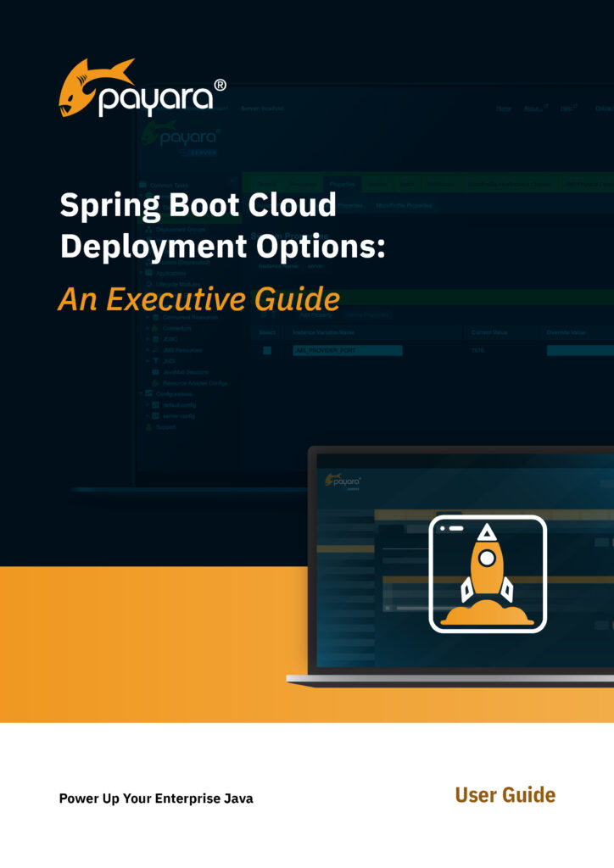614x868 pixels.
Task: Click the Resource Adapter Configs tree icon
Action: 155,383
